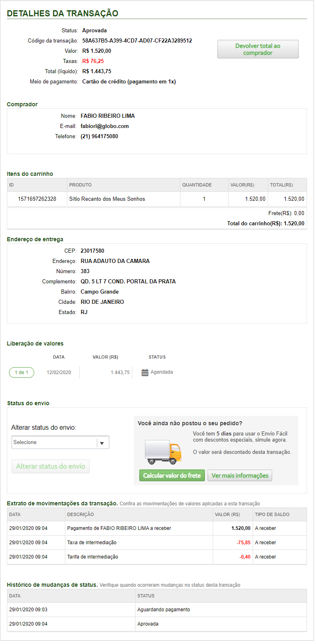Click the QUANTIDADE column header
The image size is (316, 644).
(x=197, y=185)
